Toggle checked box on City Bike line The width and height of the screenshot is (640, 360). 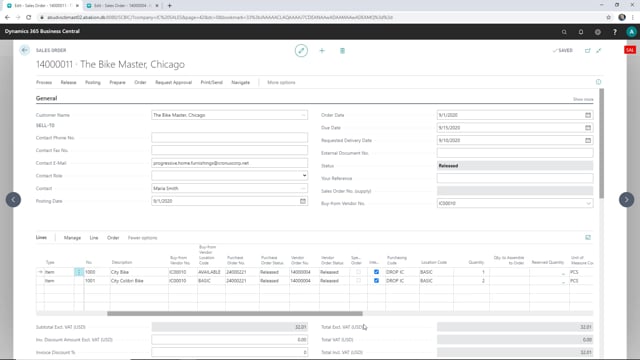coord(376,272)
